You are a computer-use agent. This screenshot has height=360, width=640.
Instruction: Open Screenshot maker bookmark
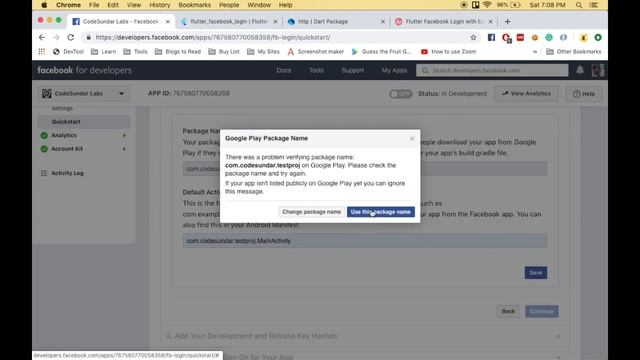tap(316, 51)
